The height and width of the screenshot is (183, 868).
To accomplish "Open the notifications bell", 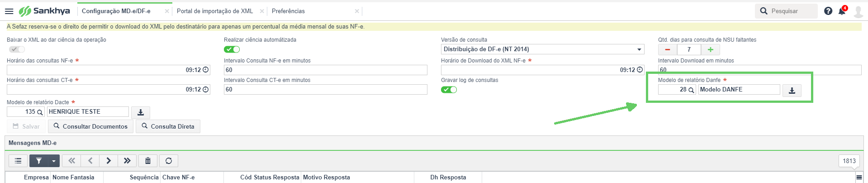I will pyautogui.click(x=842, y=11).
